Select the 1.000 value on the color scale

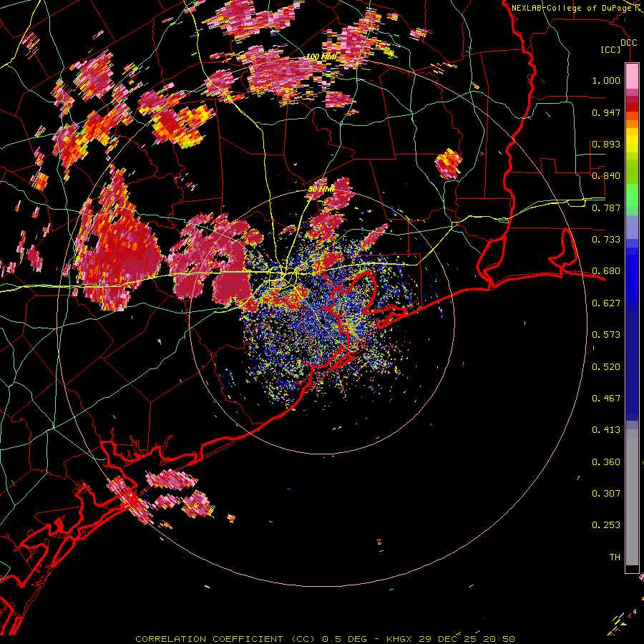[x=606, y=80]
